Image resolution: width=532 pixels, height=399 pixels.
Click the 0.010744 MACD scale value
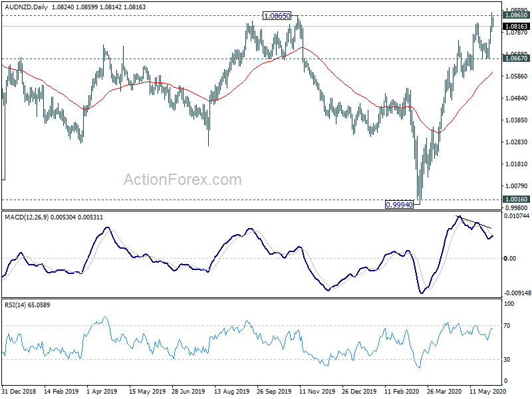click(517, 215)
